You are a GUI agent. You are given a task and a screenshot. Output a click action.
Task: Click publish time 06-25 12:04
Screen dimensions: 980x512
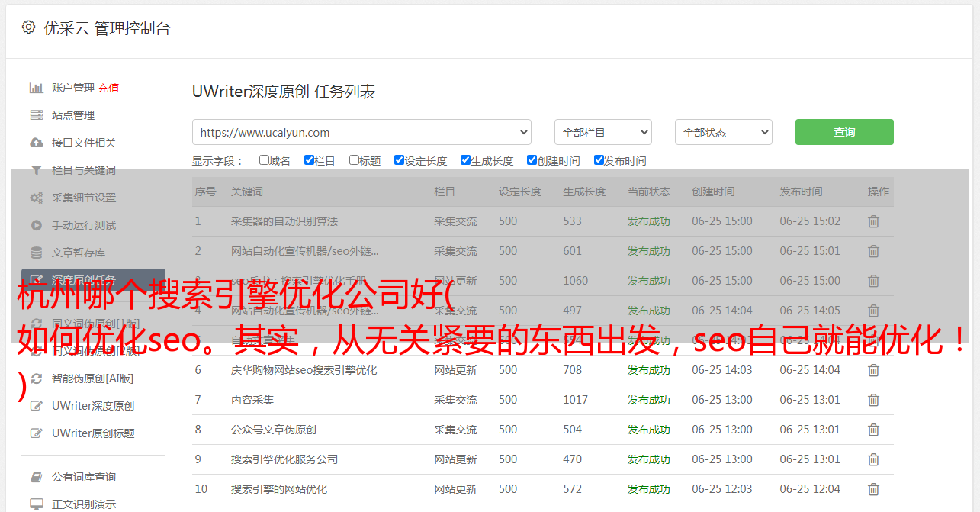click(810, 489)
